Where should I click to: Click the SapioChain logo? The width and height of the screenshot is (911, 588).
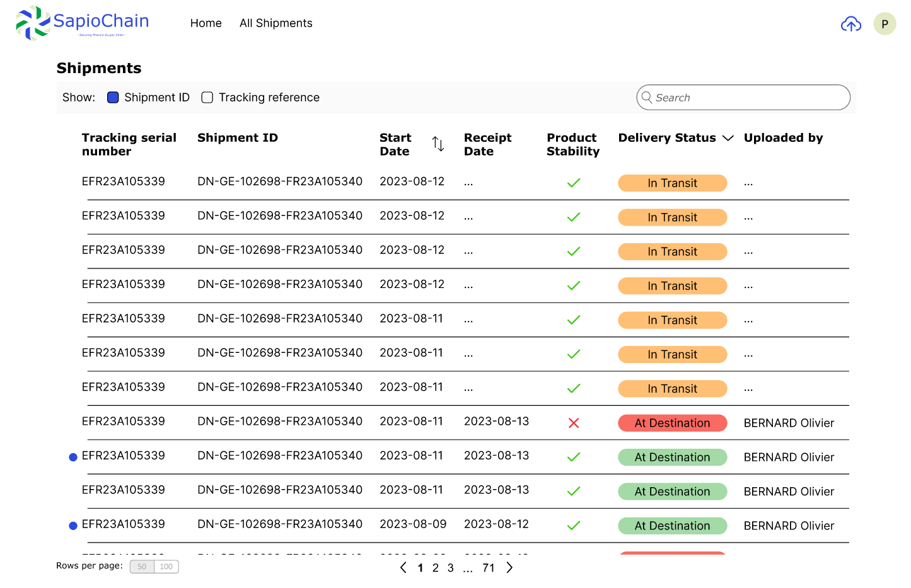click(x=82, y=23)
